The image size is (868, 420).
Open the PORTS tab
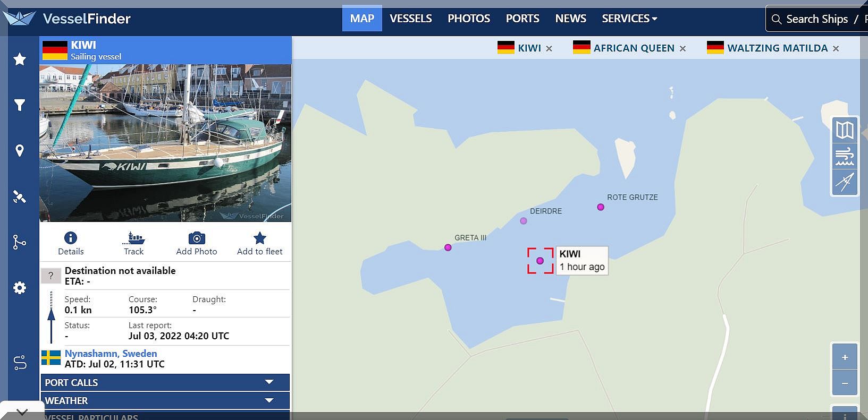[522, 19]
